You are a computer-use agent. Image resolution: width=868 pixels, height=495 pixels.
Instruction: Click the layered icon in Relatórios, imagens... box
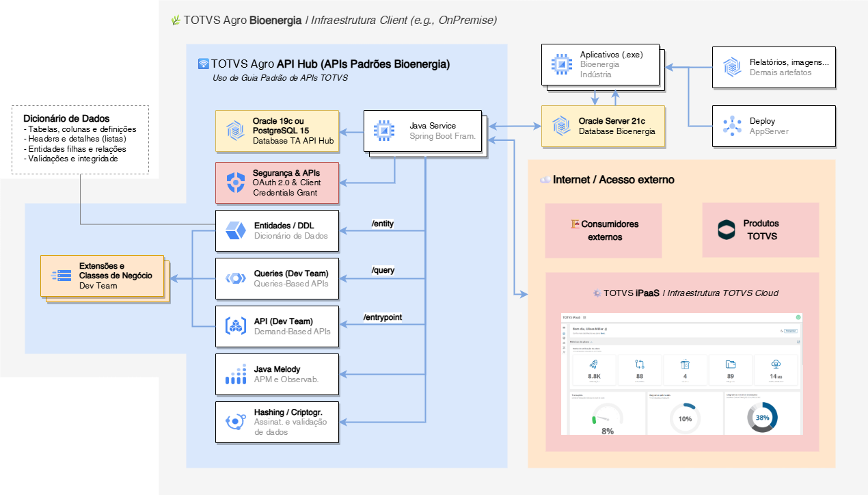pos(732,66)
